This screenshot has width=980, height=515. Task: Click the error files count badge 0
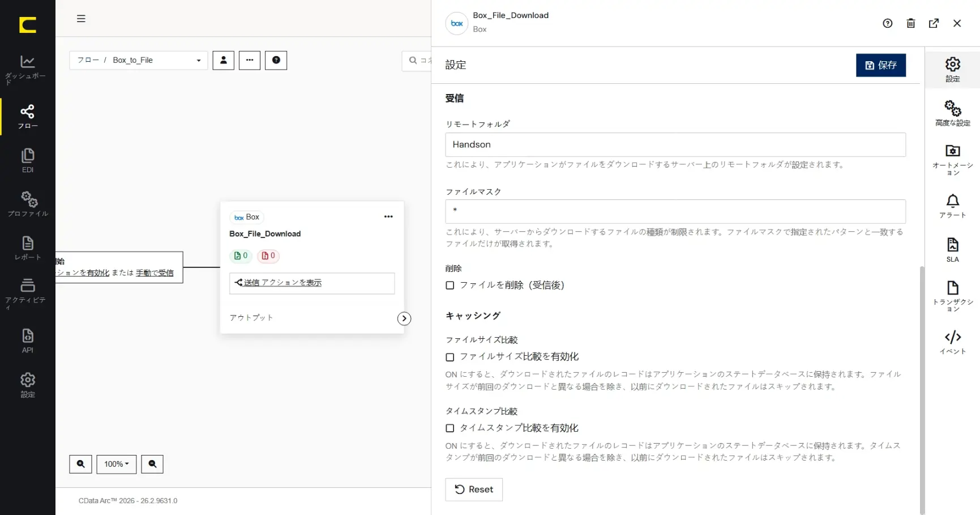(x=268, y=256)
